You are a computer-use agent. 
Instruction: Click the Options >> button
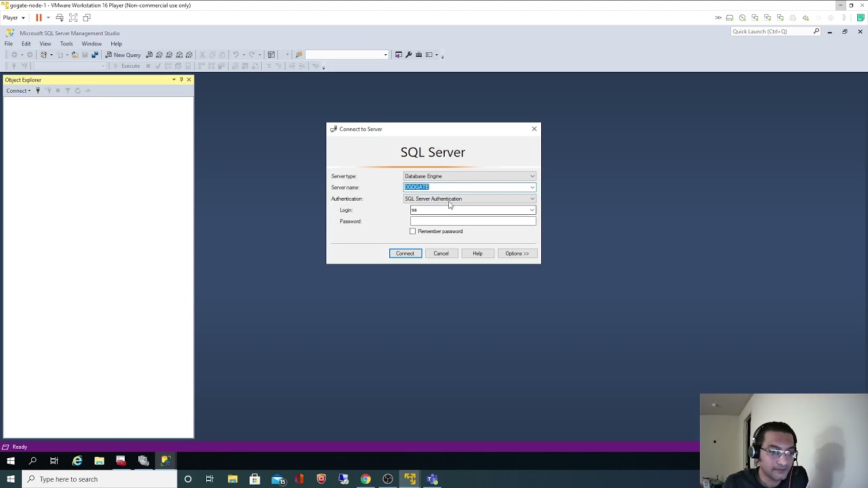[517, 253]
